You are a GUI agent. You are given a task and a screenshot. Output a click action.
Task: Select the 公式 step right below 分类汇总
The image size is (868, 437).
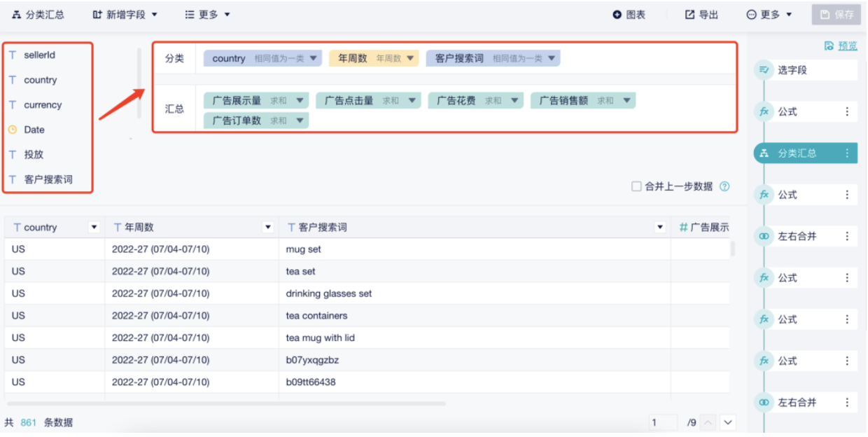[805, 195]
